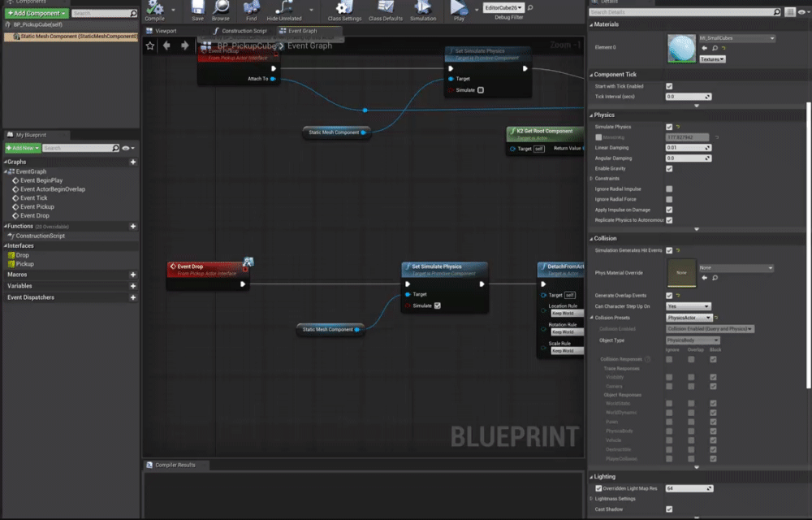The height and width of the screenshot is (520, 812).
Task: Use selected asset arrow under material Element 0
Action: (x=704, y=48)
